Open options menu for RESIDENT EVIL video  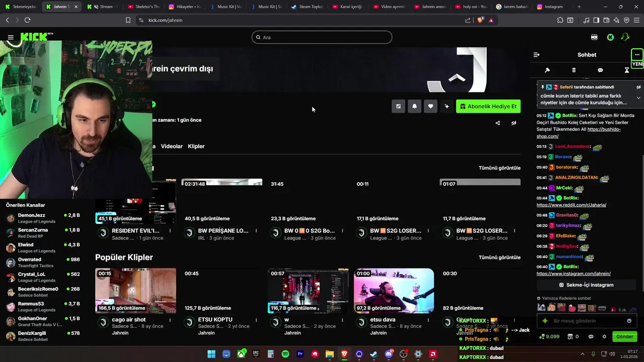pos(170,231)
